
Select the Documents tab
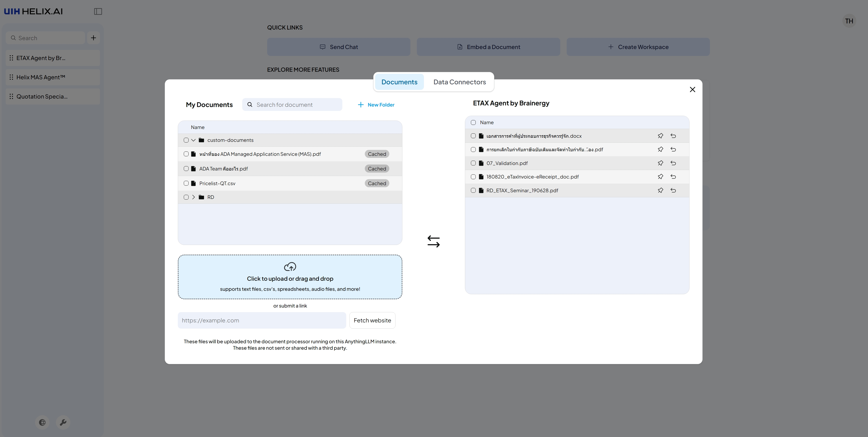click(399, 82)
